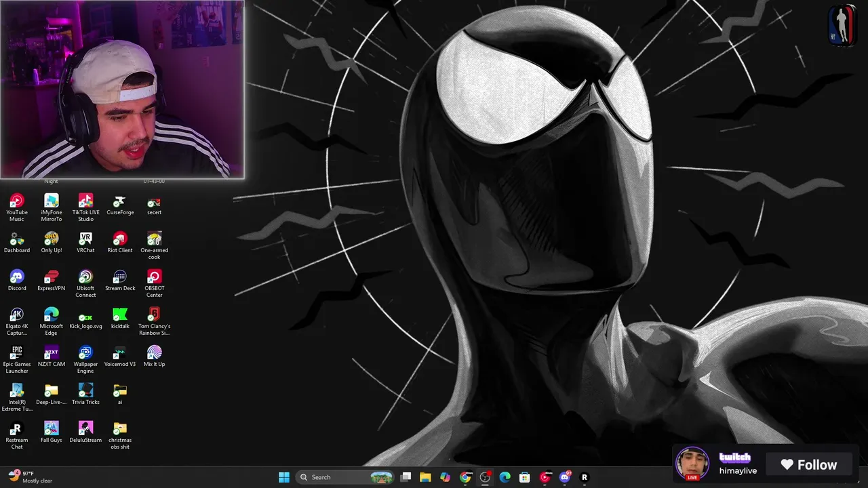This screenshot has height=488, width=868.
Task: Select the Kick_logo.svg file icon
Action: (85, 319)
